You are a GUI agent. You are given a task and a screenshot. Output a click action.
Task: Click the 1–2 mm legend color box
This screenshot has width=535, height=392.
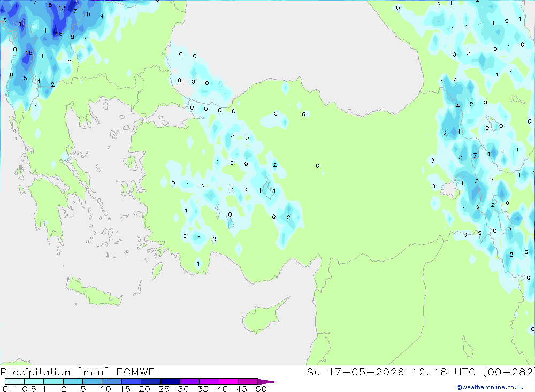[x=53, y=381]
